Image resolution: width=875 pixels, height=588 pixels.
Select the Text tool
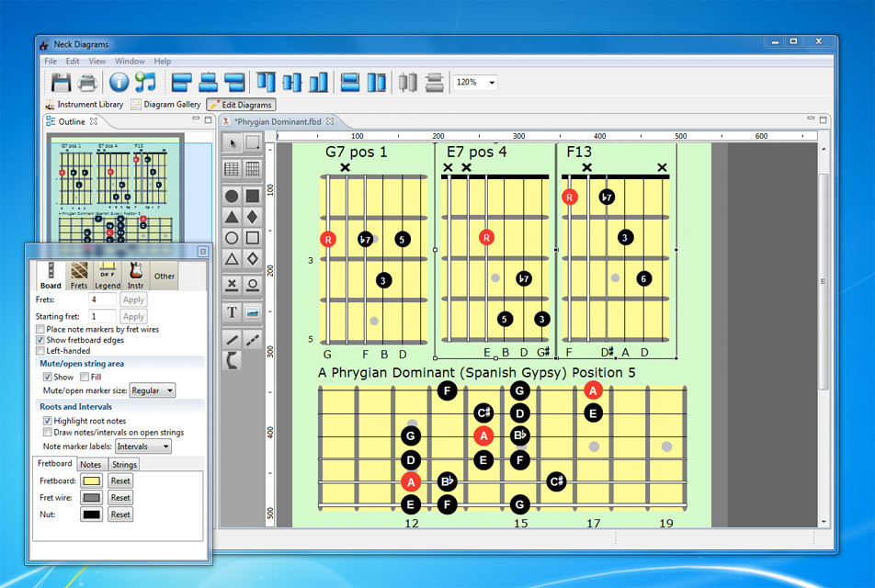point(233,312)
